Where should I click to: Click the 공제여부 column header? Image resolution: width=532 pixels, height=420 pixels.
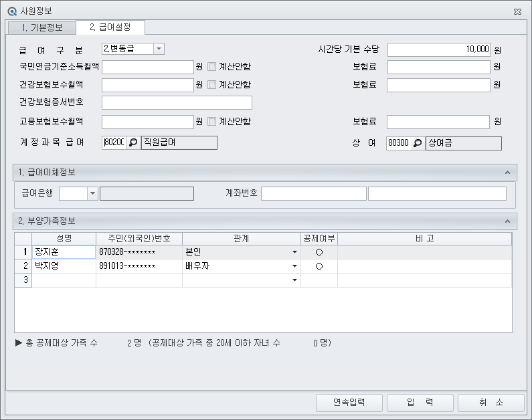[319, 239]
